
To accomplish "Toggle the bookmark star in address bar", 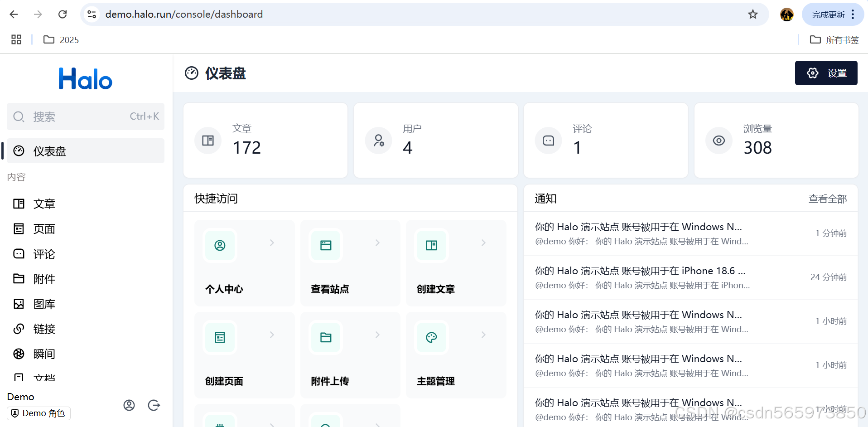I will click(x=752, y=14).
